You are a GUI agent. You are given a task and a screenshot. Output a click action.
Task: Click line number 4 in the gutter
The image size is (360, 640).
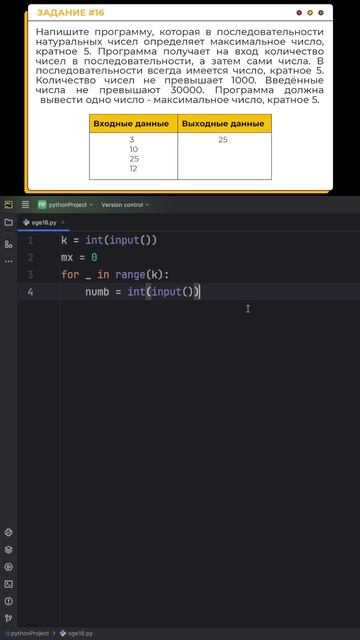click(30, 292)
